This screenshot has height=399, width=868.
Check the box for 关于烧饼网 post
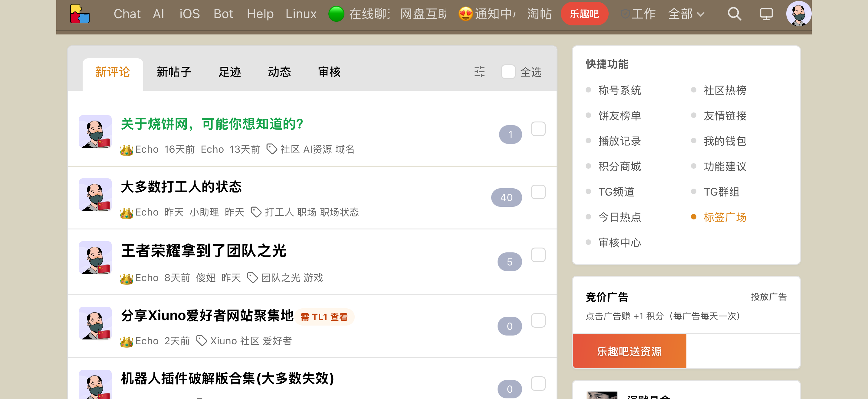click(x=538, y=129)
